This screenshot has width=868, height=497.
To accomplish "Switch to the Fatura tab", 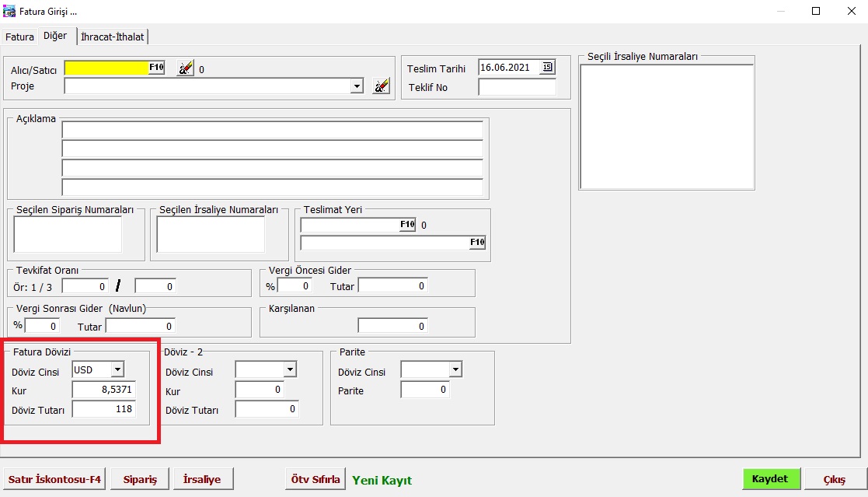I will point(19,37).
